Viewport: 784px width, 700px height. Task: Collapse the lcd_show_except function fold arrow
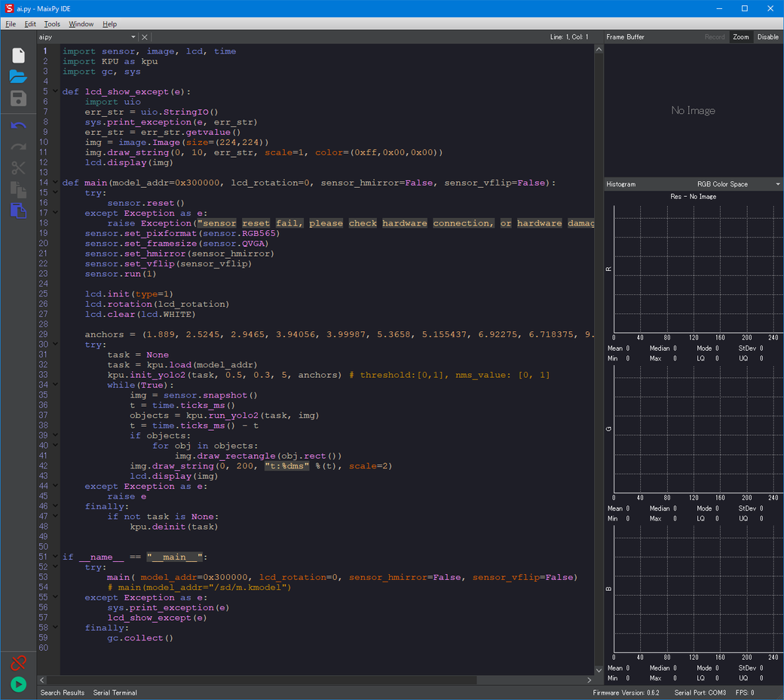[x=55, y=92]
